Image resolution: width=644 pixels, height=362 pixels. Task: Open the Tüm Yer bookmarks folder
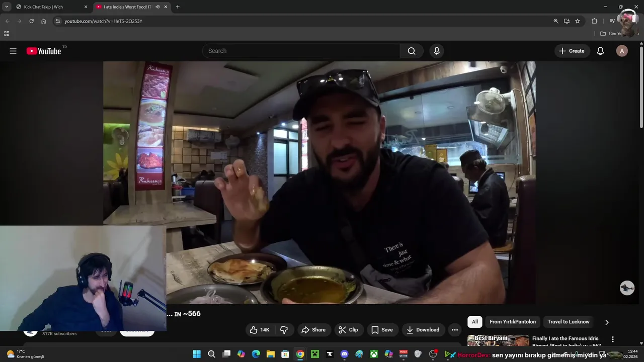click(611, 34)
